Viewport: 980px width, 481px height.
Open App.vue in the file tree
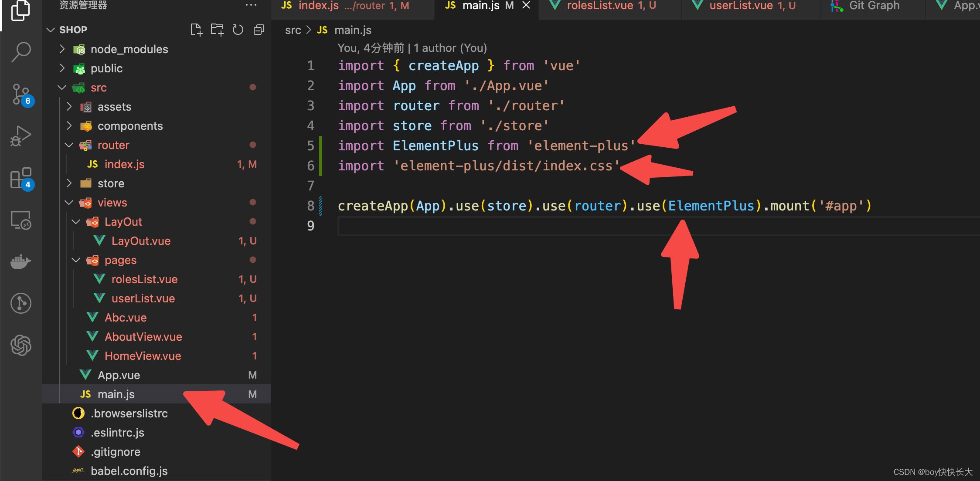click(x=157, y=375)
